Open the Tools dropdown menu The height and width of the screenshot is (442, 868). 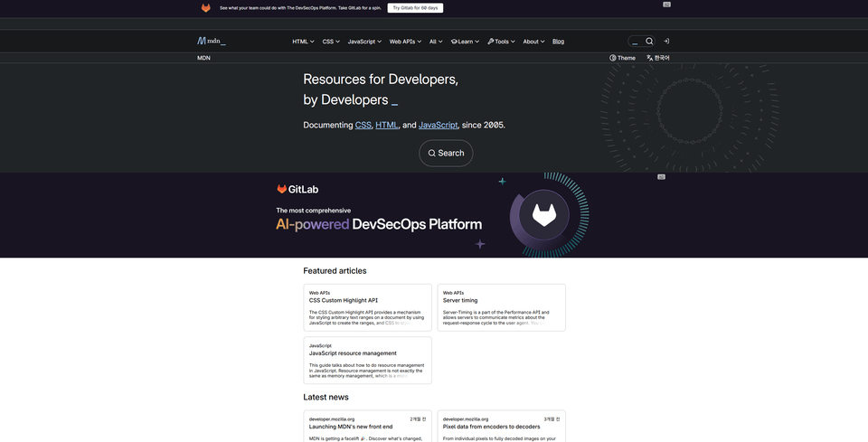500,42
